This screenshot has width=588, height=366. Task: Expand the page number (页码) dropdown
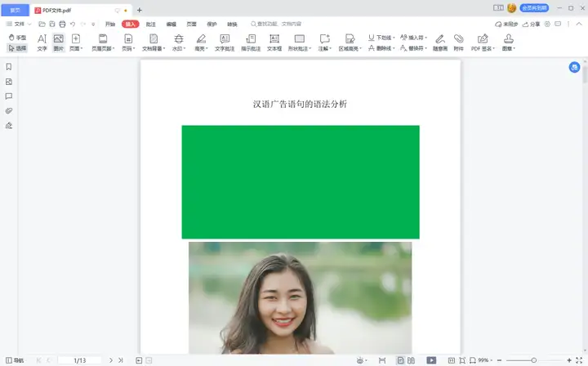[128, 42]
